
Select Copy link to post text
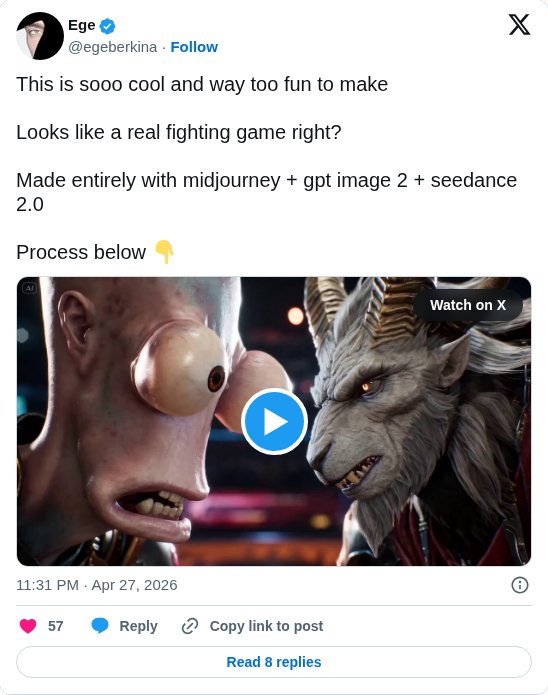(266, 626)
